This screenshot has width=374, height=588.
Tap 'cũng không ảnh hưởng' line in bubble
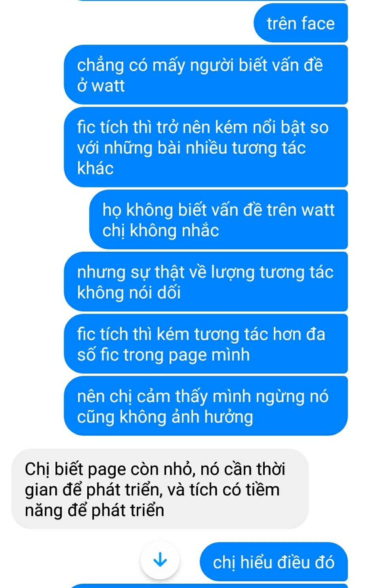pyautogui.click(x=165, y=417)
